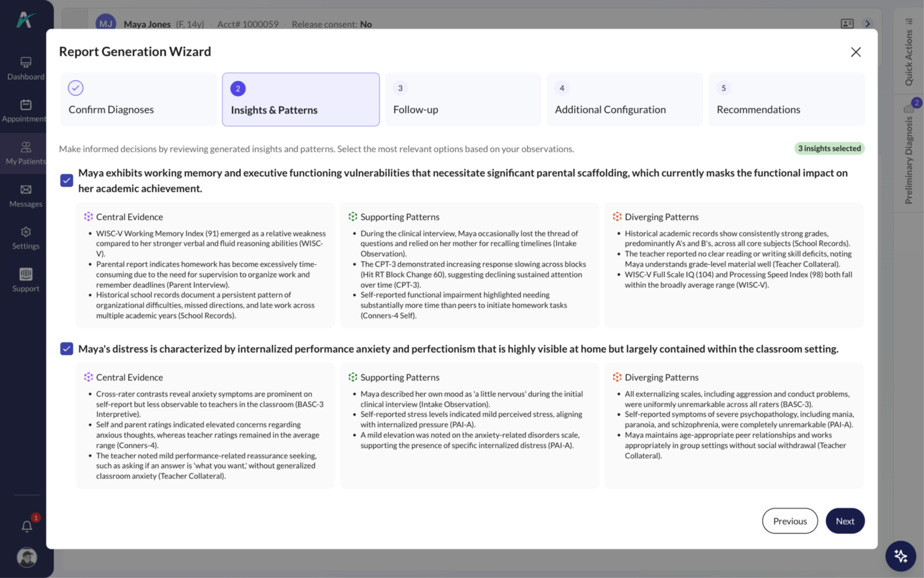
Task: Open notifications bell icon
Action: [x=27, y=526]
